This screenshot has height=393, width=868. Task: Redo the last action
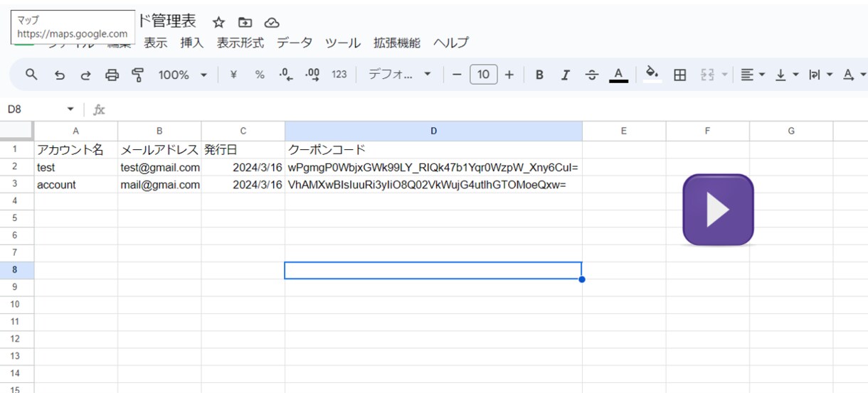pyautogui.click(x=85, y=75)
